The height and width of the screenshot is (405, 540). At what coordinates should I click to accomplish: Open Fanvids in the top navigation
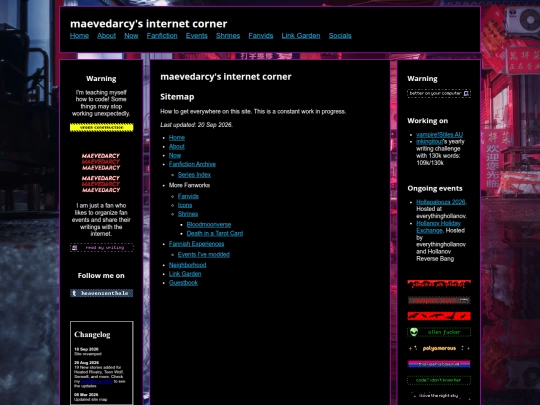pyautogui.click(x=261, y=36)
